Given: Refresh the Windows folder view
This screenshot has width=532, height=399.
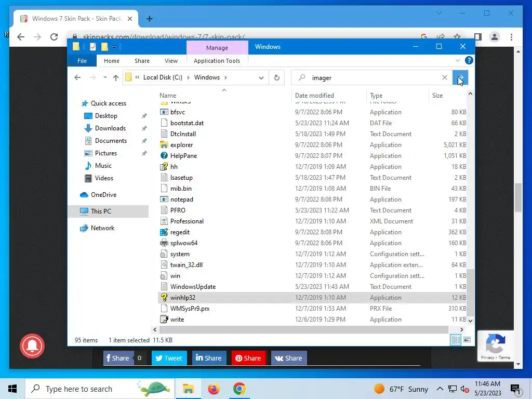Looking at the screenshot, I should tap(277, 78).
